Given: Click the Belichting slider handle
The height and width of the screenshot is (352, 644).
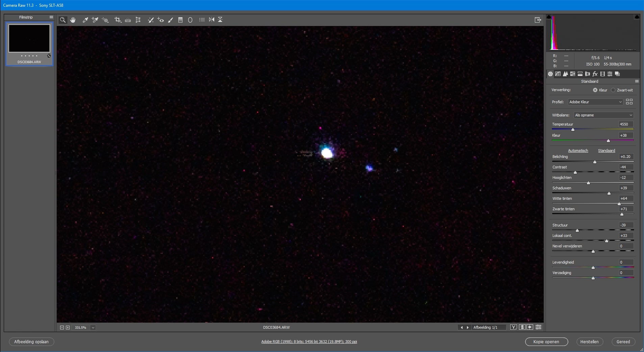Looking at the screenshot, I should (x=595, y=162).
